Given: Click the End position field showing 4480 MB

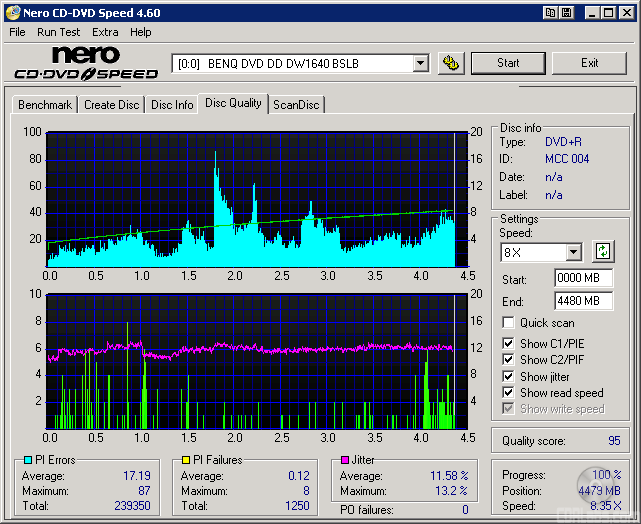Looking at the screenshot, I should coord(583,301).
